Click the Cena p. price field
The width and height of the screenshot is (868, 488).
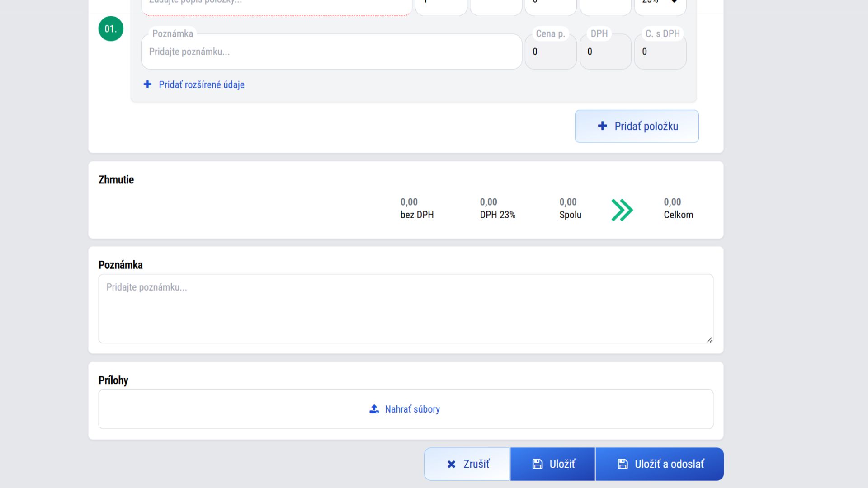pyautogui.click(x=550, y=52)
